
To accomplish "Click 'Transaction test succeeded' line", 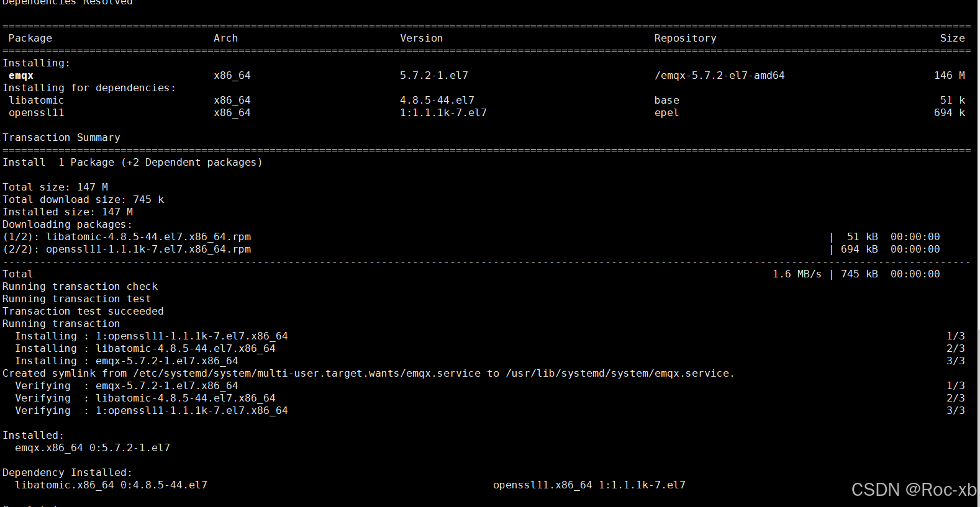I will click(x=83, y=312).
